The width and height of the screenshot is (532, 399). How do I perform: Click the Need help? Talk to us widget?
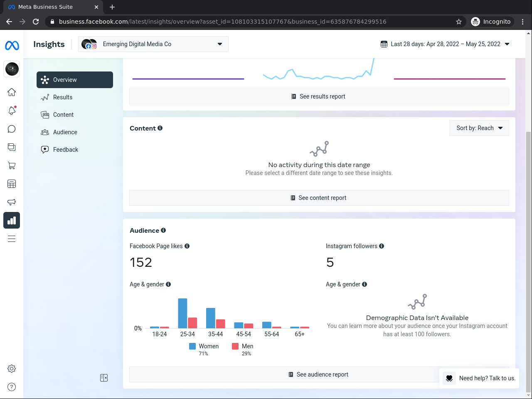pyautogui.click(x=479, y=378)
